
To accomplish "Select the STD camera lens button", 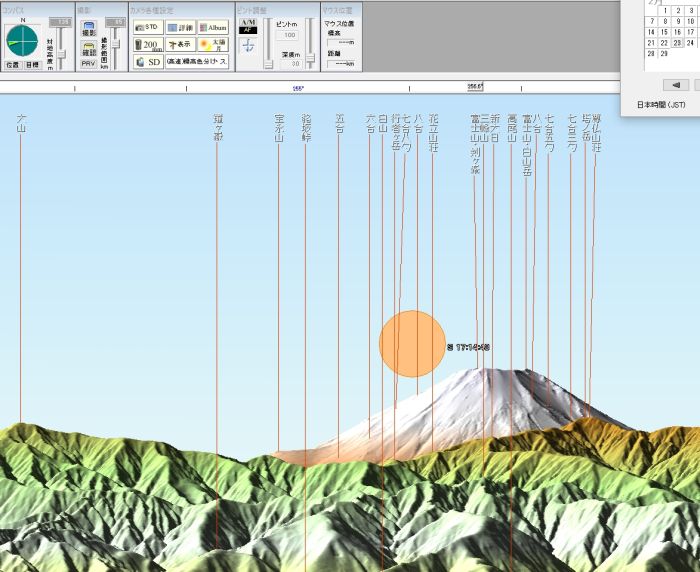I will tap(147, 27).
